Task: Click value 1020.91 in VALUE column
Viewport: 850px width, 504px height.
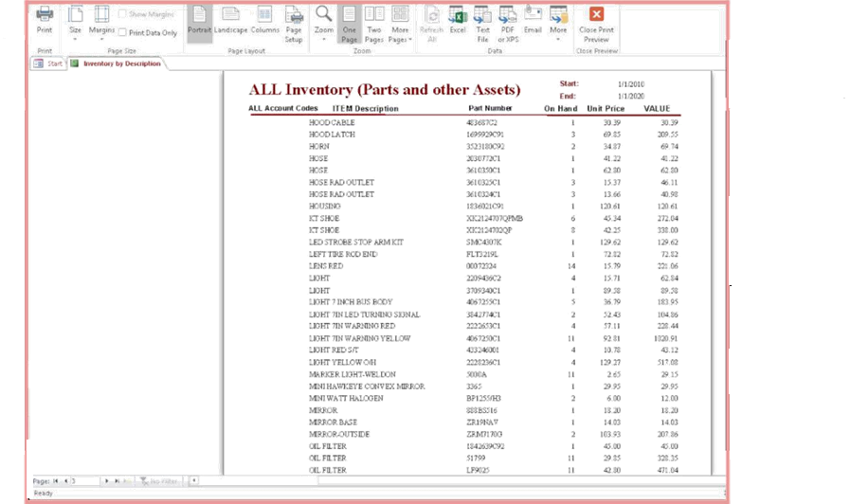Action: (665, 338)
